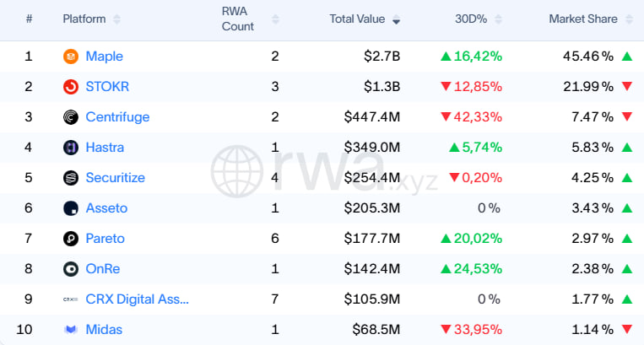This screenshot has width=644, height=345.
Task: Click the Pareto logo icon
Action: click(x=71, y=239)
